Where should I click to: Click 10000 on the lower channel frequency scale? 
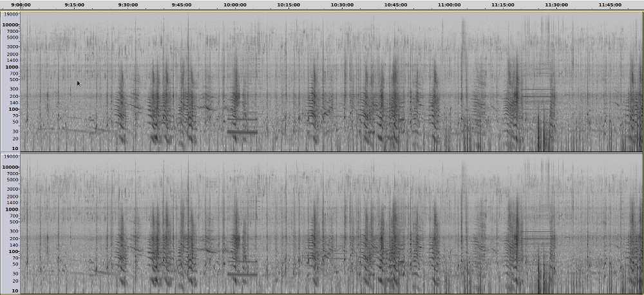tap(10, 167)
